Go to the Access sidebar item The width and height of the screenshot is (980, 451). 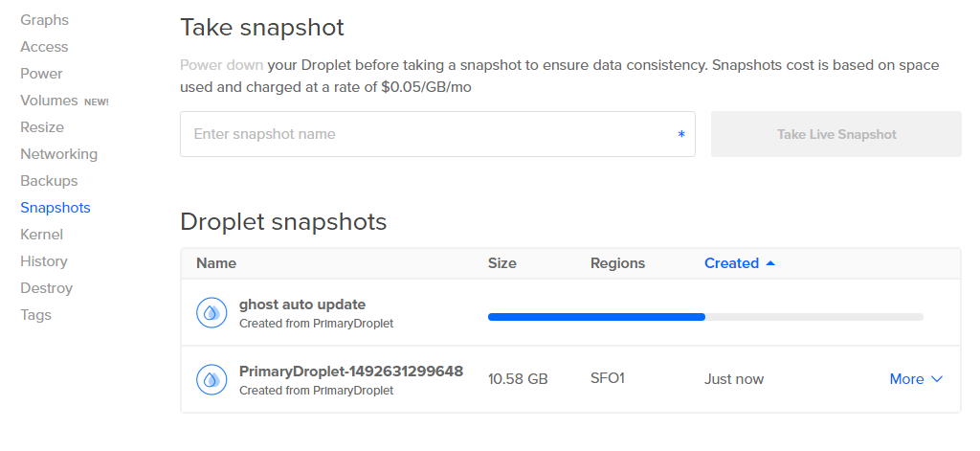click(x=44, y=47)
